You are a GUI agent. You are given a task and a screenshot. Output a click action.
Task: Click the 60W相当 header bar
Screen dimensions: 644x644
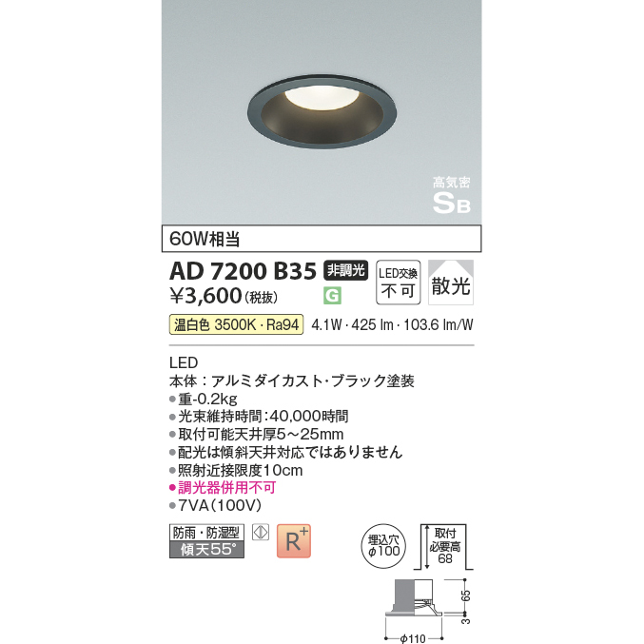coord(322,239)
